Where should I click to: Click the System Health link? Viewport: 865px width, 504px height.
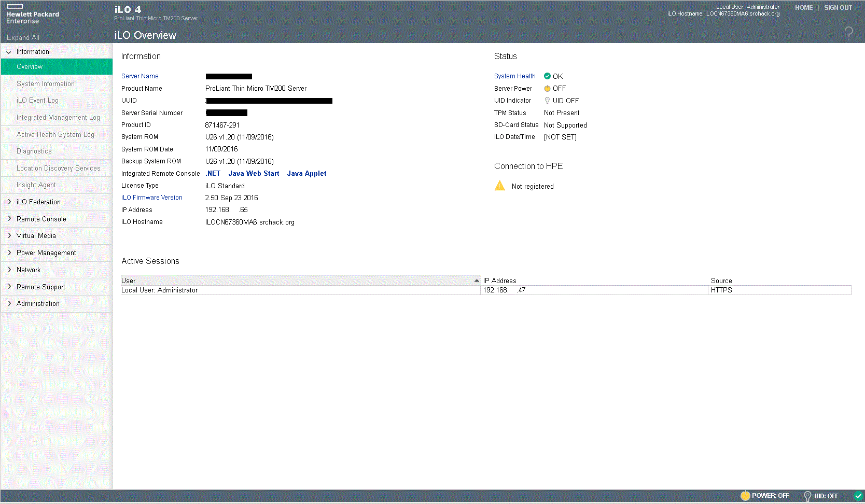coord(515,76)
